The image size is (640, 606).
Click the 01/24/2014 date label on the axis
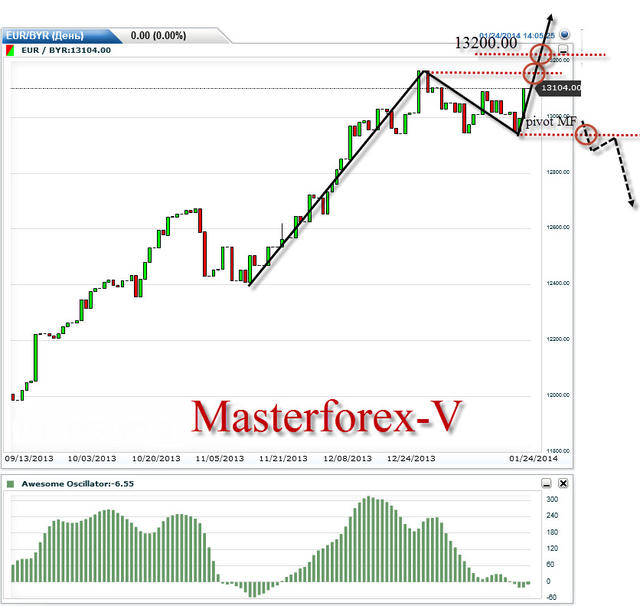point(533,458)
